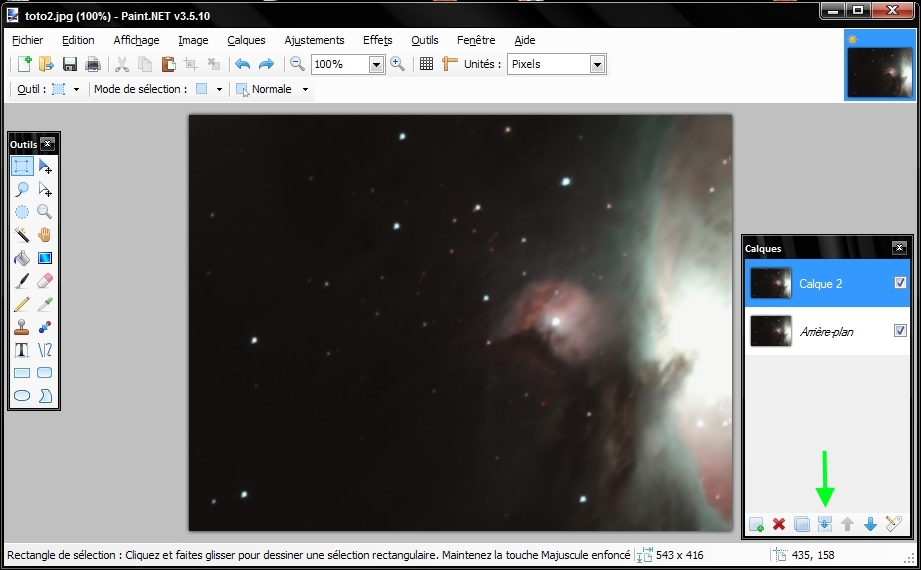Image resolution: width=921 pixels, height=570 pixels.
Task: Open the Normale selection style dropdown
Action: (305, 89)
